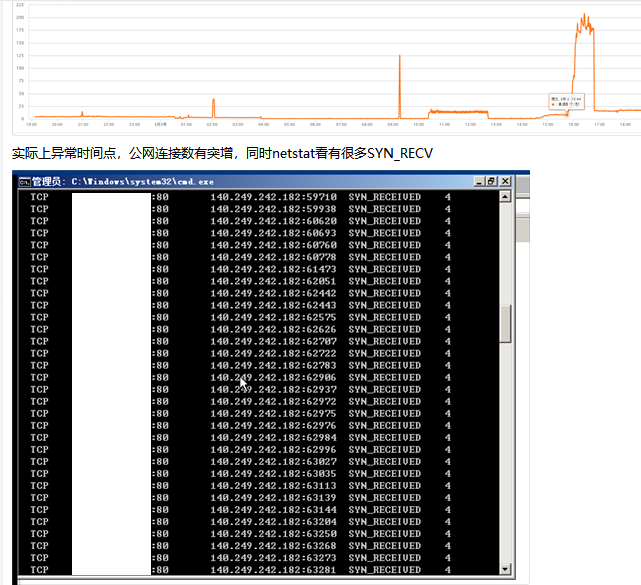Click SYN_RECEIVED state on port 60620 row
641x585 pixels.
pyautogui.click(x=385, y=221)
